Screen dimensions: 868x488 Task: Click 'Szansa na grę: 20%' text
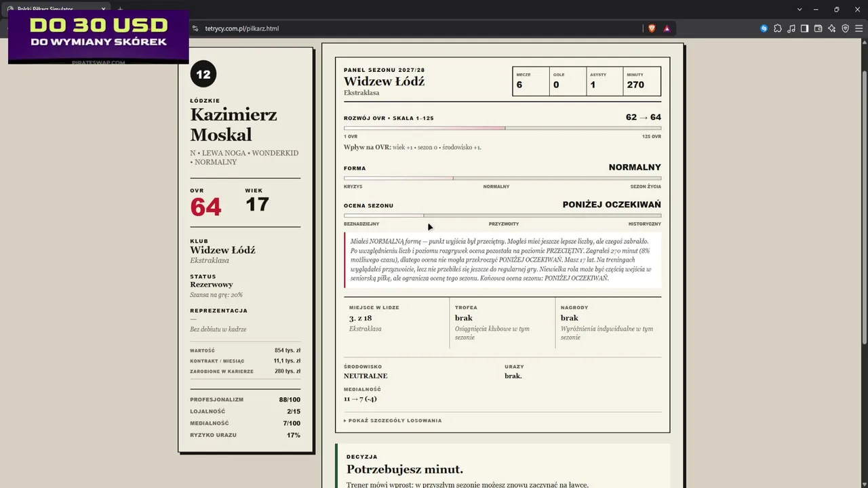tap(216, 295)
